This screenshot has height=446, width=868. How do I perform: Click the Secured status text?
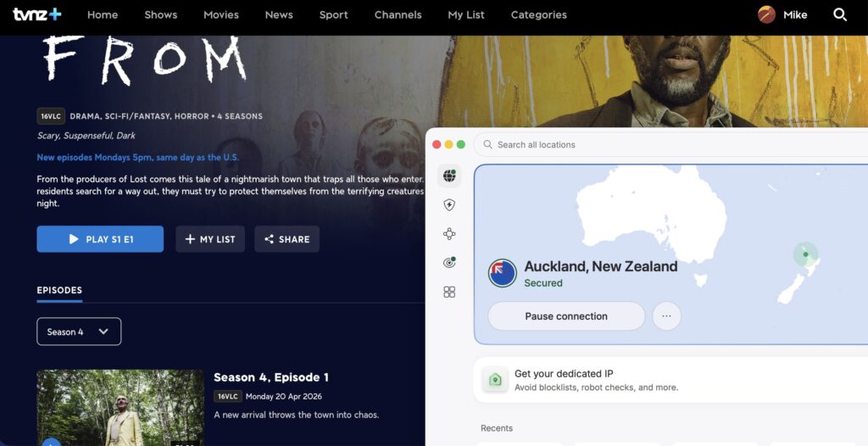pyautogui.click(x=543, y=283)
